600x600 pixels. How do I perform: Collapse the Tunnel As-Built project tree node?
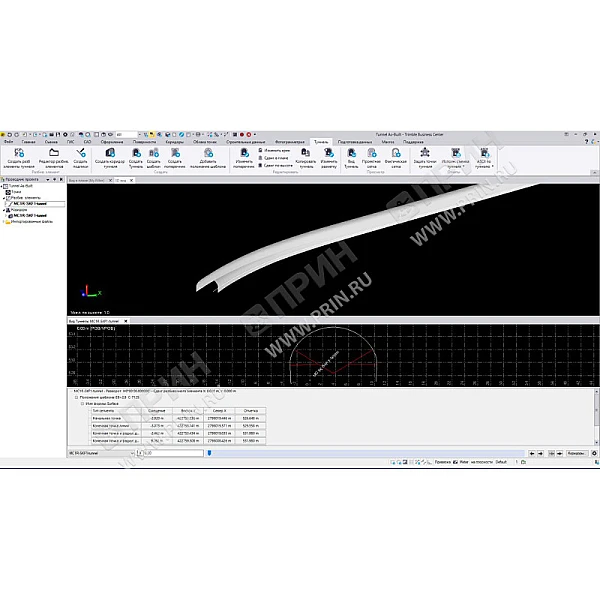click(x=4, y=186)
